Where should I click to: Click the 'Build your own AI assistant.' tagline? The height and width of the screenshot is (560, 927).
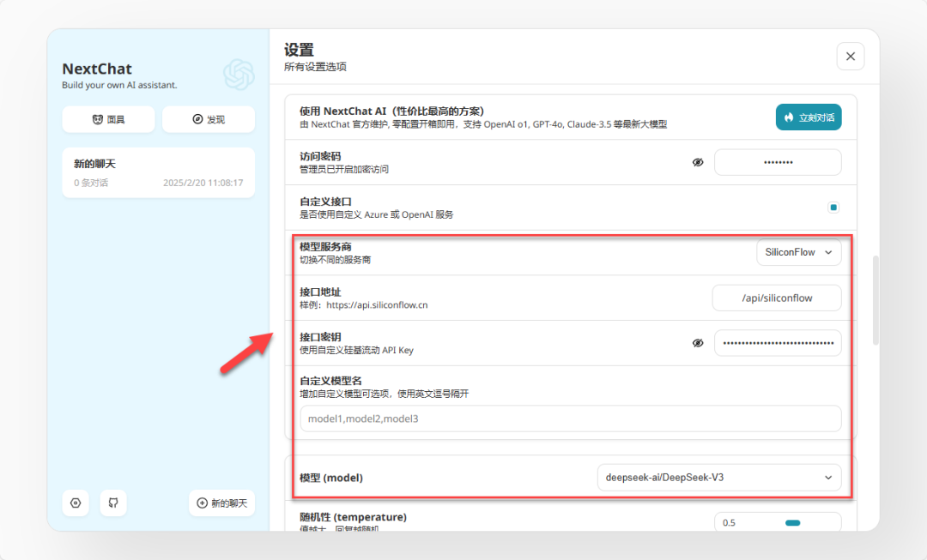pos(119,85)
